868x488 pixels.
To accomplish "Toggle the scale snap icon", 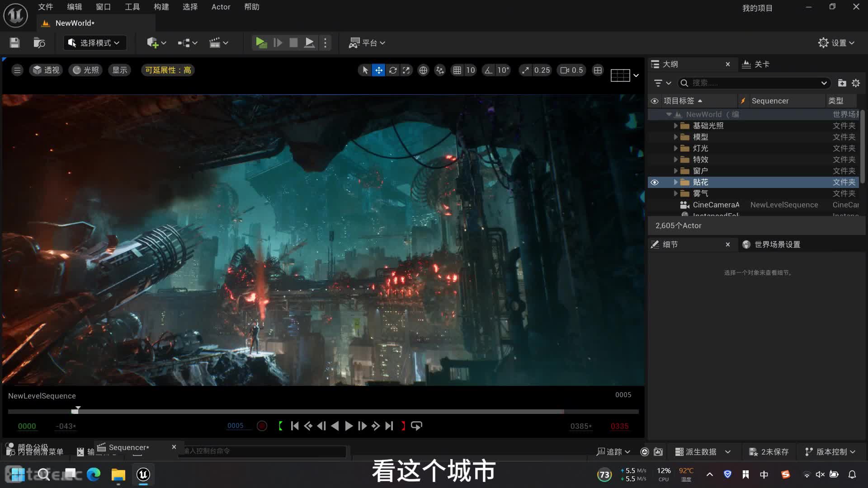I will [x=525, y=70].
